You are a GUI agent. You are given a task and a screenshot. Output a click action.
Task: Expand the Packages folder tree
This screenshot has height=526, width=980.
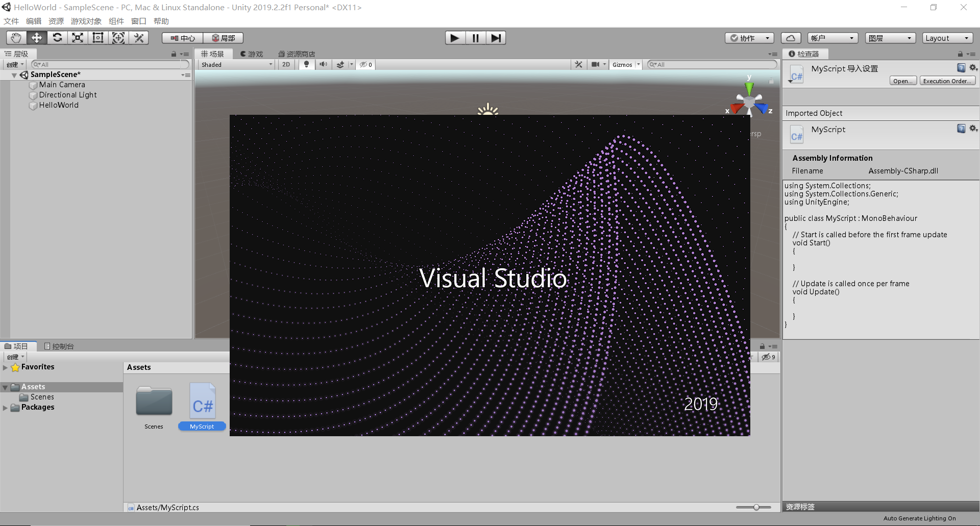tap(5, 408)
